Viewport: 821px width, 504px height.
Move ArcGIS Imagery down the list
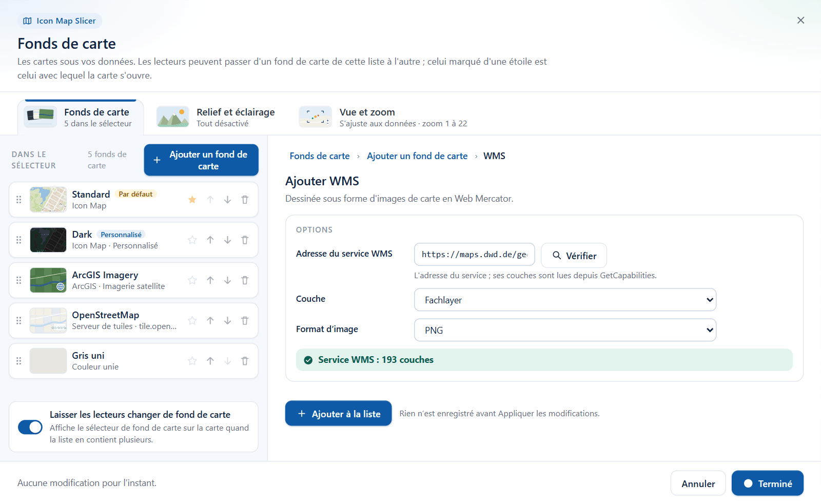coord(227,280)
